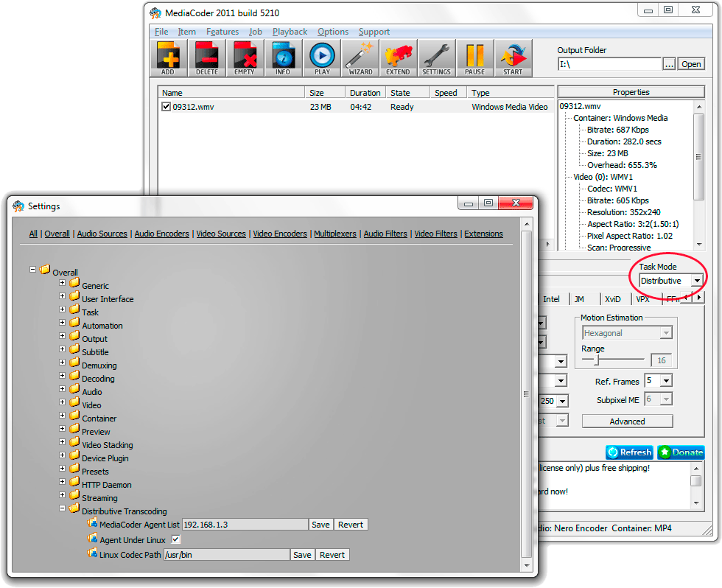Click the Settings window title icon
Screen dimensions: 722x588
(18, 206)
